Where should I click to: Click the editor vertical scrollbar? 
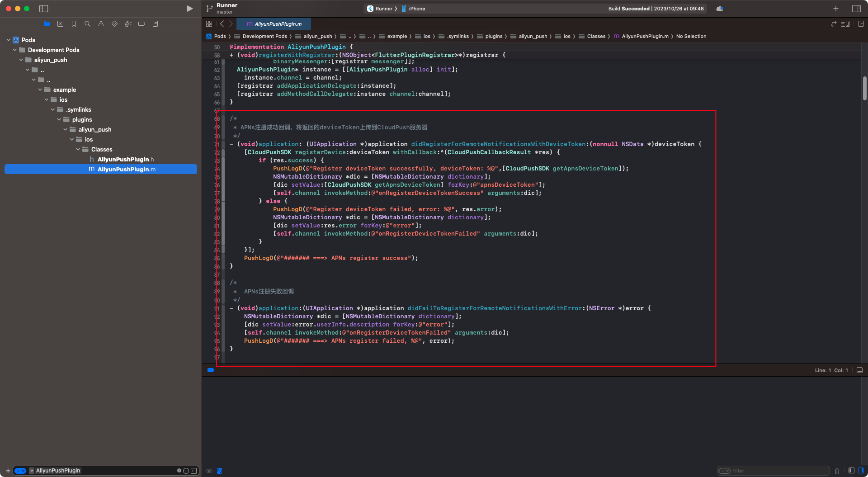(x=864, y=88)
